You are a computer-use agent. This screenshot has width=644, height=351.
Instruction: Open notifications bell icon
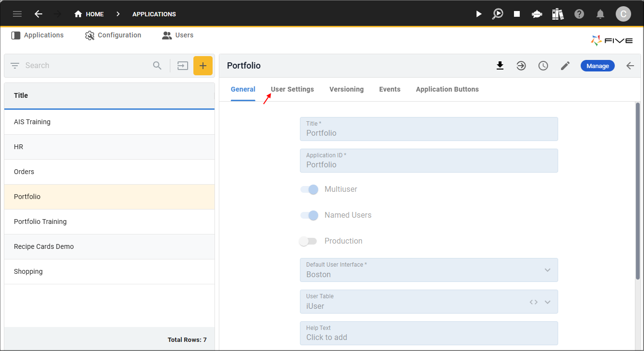[600, 14]
